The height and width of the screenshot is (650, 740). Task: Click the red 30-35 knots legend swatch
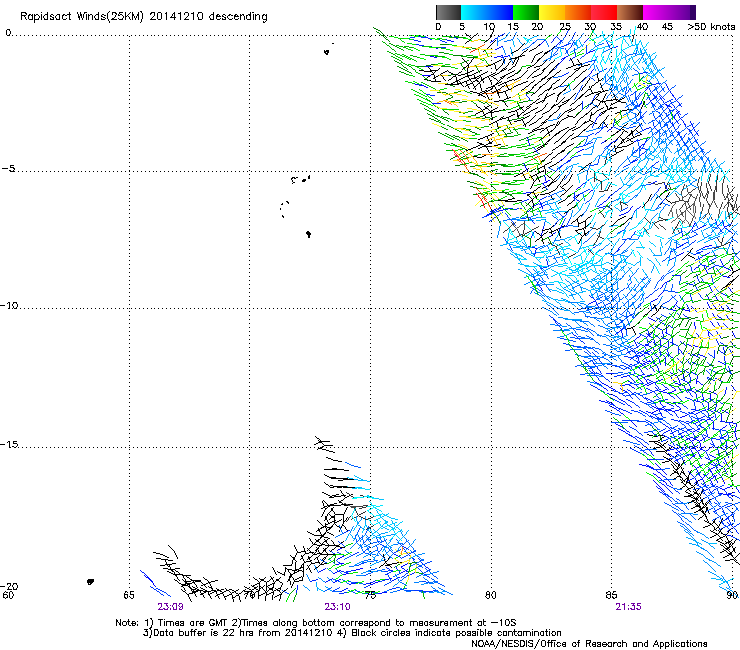tap(604, 12)
